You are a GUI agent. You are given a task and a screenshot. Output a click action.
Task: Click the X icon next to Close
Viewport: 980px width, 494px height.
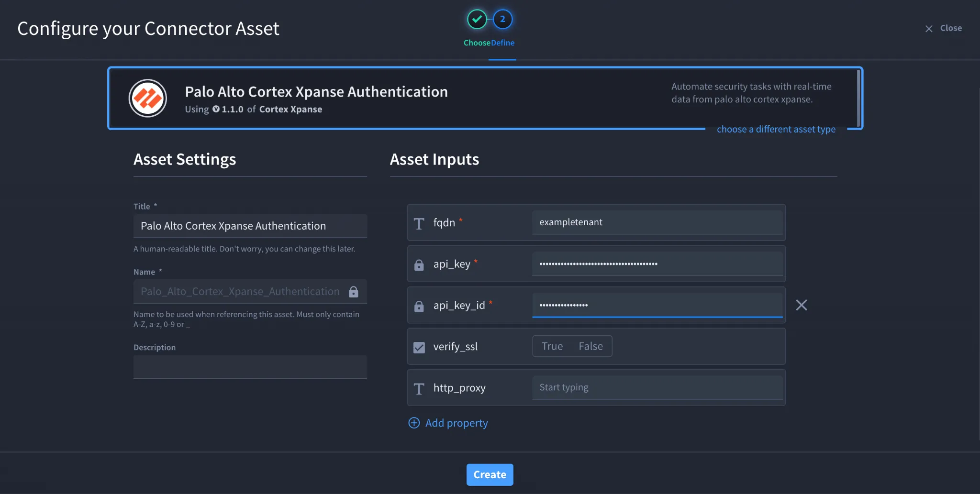tap(929, 29)
